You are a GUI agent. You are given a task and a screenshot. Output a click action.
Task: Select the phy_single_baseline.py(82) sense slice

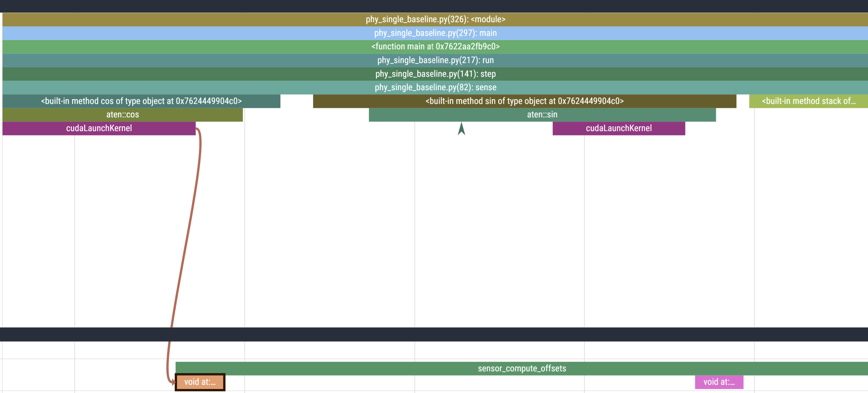click(x=435, y=87)
